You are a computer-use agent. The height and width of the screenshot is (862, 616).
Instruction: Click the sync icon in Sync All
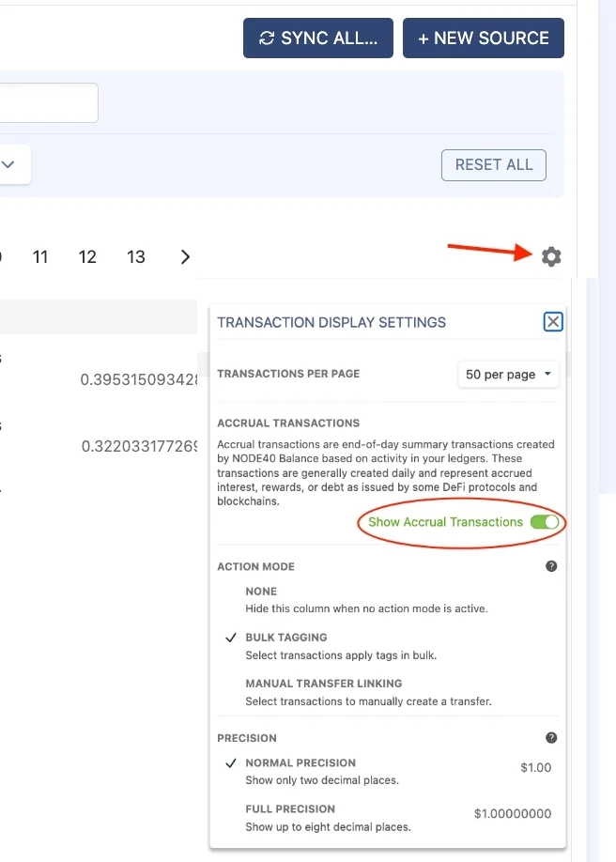[267, 38]
